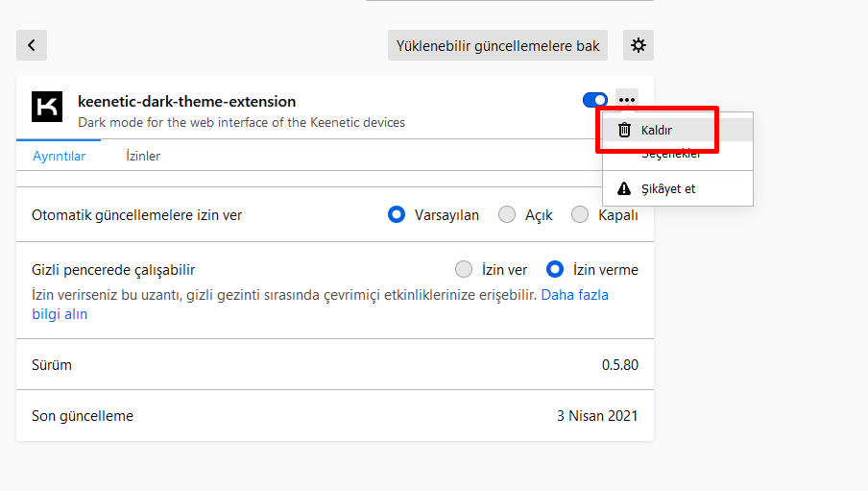Click the Dark mode for the web interface description
Screen dimensions: 868x491
(241, 122)
